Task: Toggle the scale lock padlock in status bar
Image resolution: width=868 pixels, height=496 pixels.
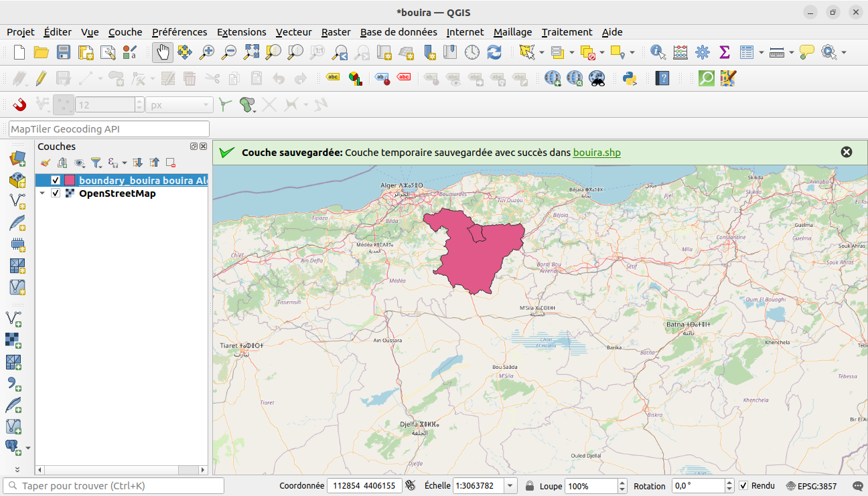Action: pos(530,486)
